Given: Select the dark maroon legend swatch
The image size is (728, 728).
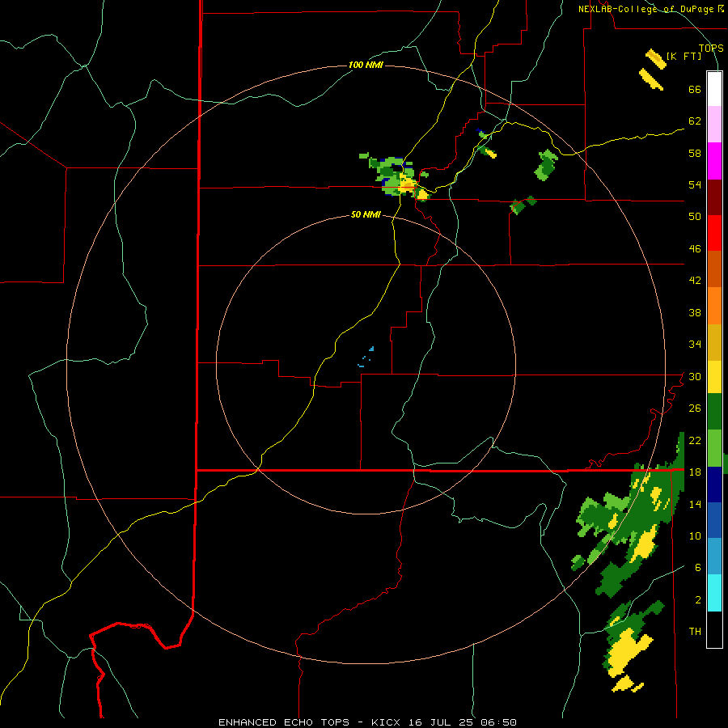Looking at the screenshot, I should 714,197.
